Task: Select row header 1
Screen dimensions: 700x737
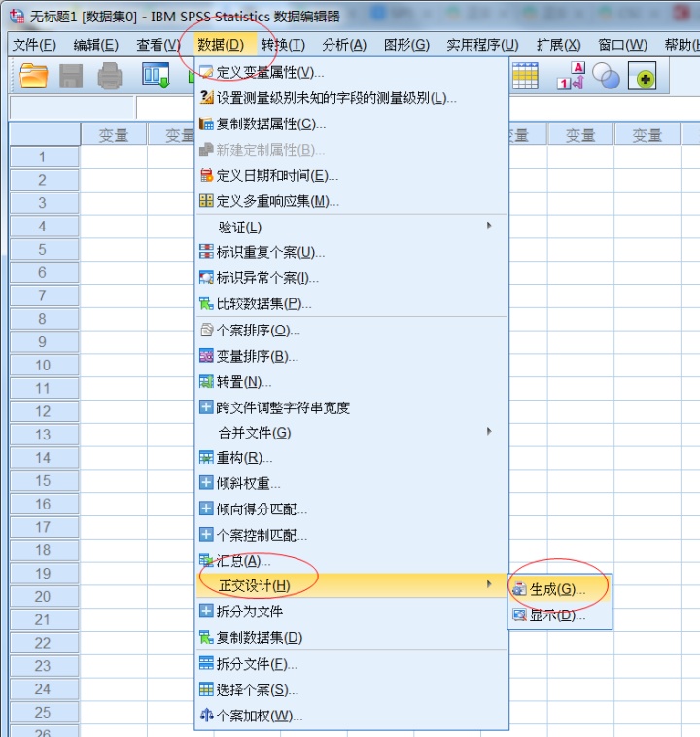Action: click(44, 157)
